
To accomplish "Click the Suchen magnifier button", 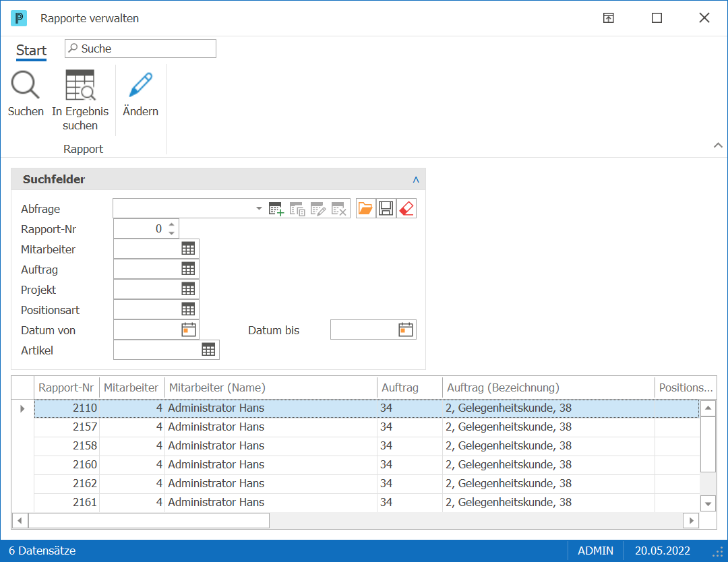I will (26, 94).
